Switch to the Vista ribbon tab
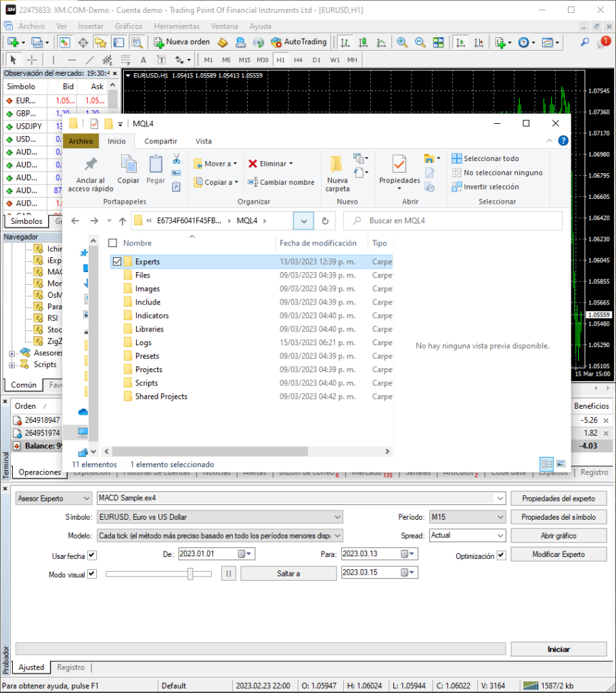Viewport: 616px width, 693px height. [204, 141]
